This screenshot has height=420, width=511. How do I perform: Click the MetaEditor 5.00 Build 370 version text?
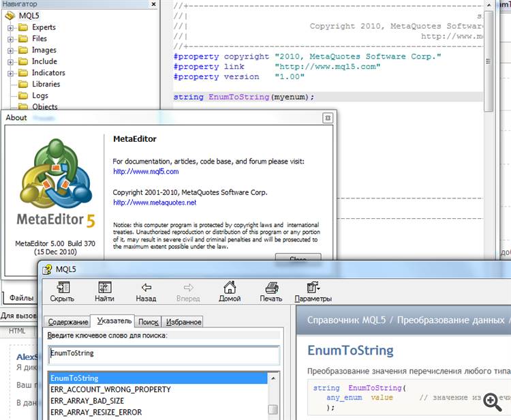[55, 243]
